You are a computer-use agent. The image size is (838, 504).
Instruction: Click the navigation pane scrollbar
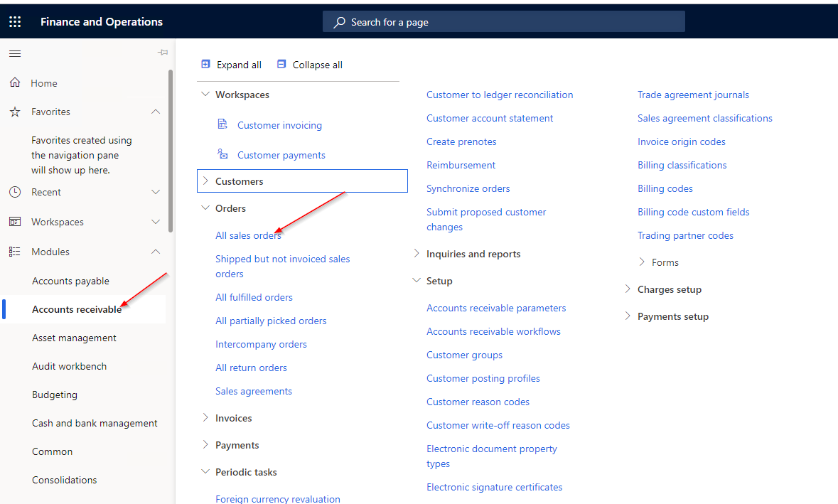coord(171,149)
